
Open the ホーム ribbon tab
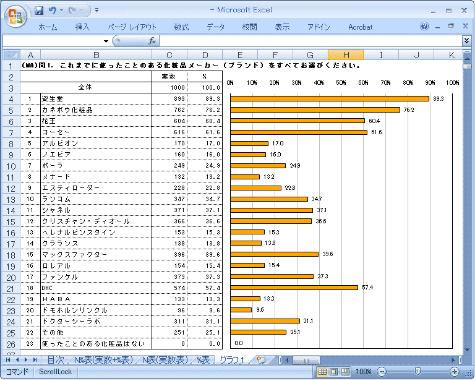[48, 27]
